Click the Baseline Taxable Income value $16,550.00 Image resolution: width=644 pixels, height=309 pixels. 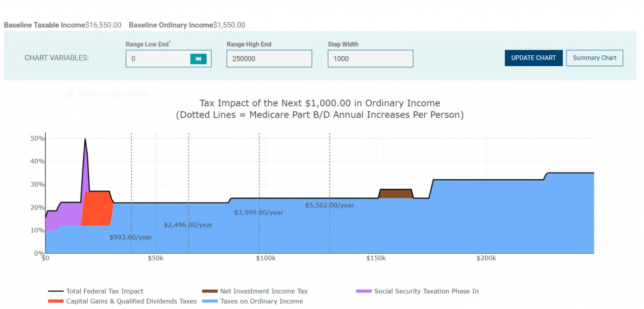point(104,25)
